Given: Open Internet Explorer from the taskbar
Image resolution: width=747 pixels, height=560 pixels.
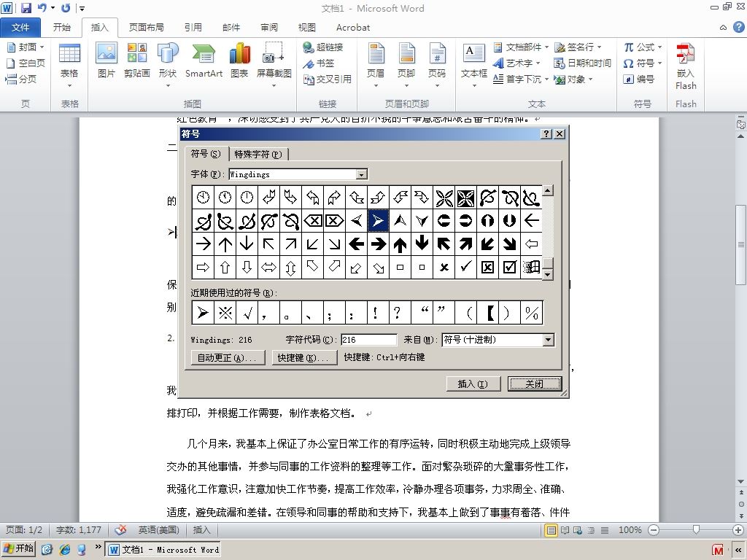Looking at the screenshot, I should 65,550.
